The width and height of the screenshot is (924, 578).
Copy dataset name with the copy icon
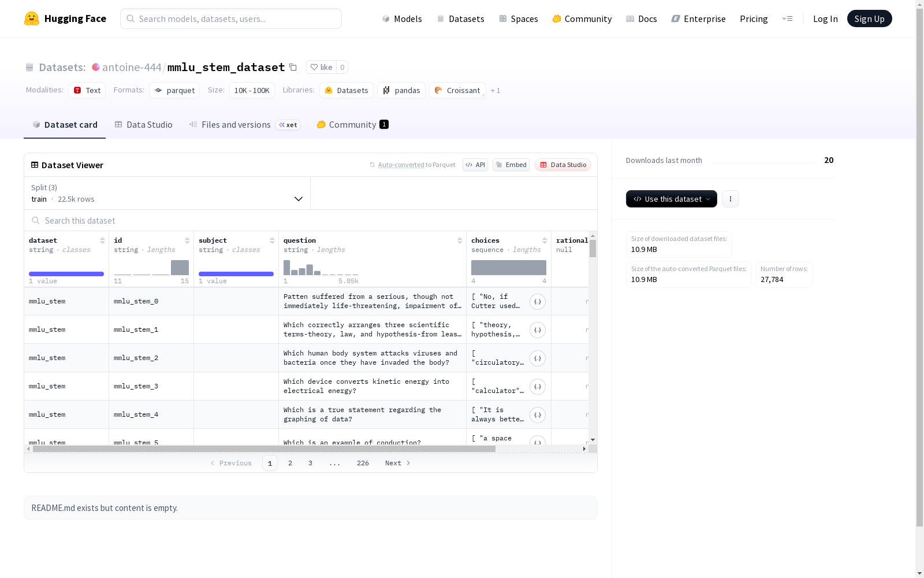tap(293, 67)
